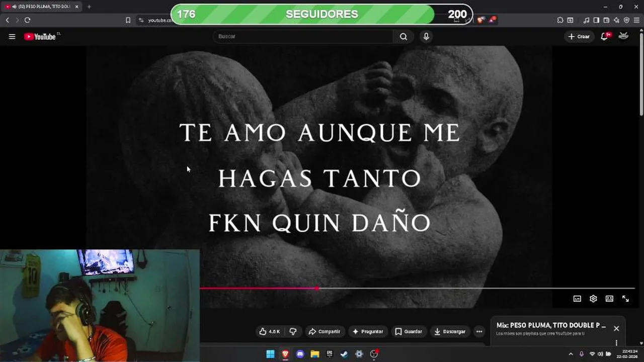This screenshot has height=362, width=644.
Task: Click the Preguntar ask button
Action: point(368,331)
